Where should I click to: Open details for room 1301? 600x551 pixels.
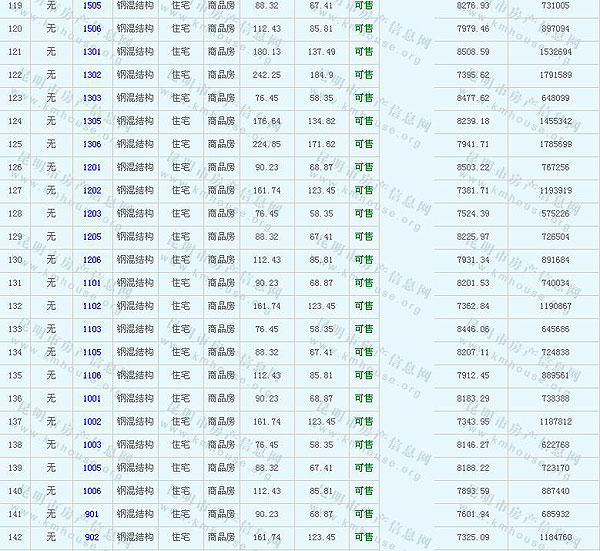pos(92,51)
